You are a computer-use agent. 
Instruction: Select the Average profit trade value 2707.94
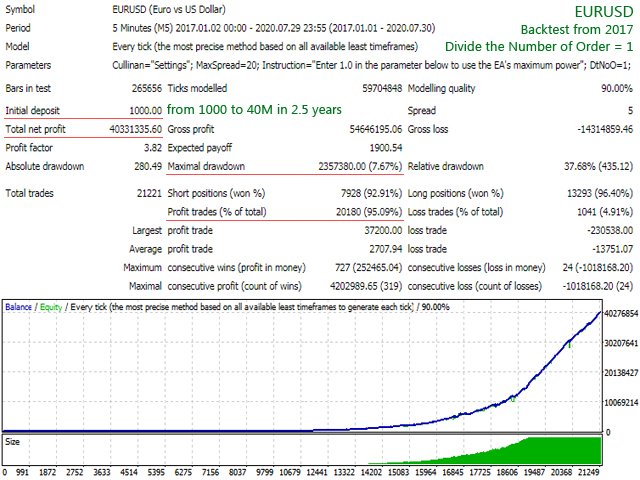tap(386, 249)
